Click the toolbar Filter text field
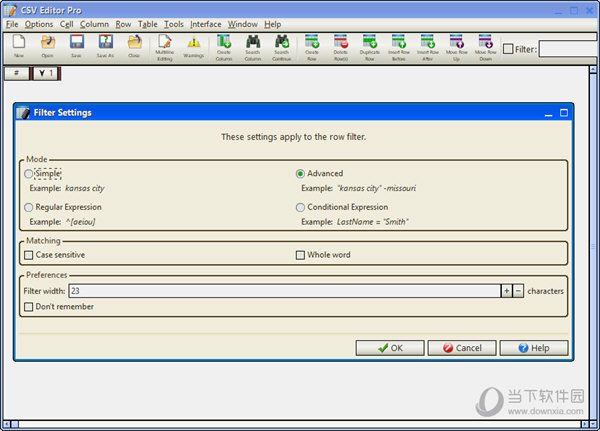 [567, 49]
